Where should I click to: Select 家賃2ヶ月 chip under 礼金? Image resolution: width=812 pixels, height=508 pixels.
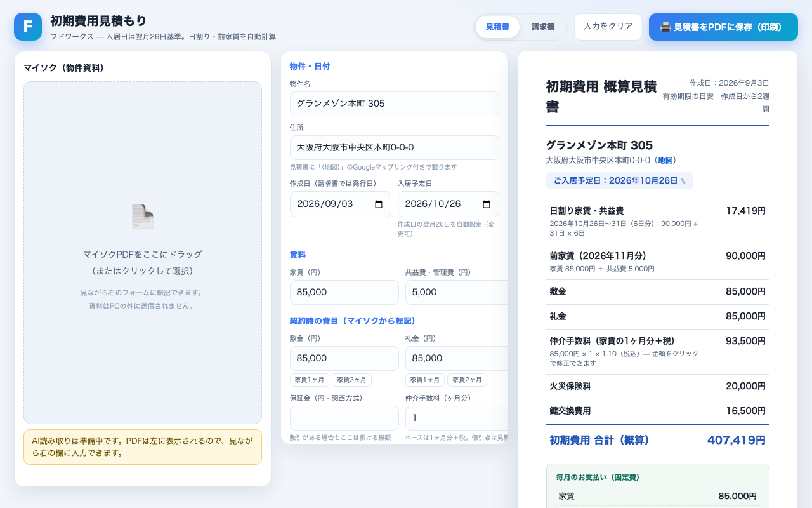(467, 380)
